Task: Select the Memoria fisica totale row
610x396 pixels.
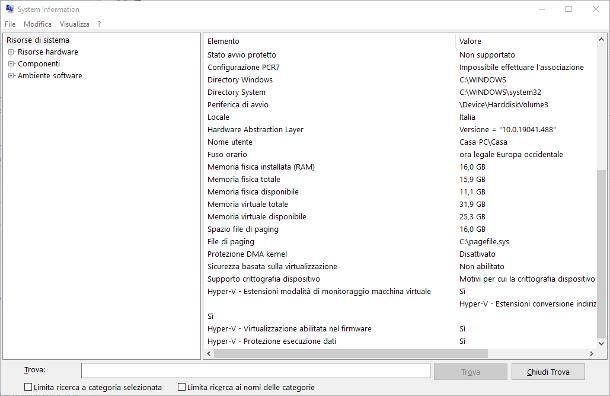Action: pyautogui.click(x=400, y=179)
